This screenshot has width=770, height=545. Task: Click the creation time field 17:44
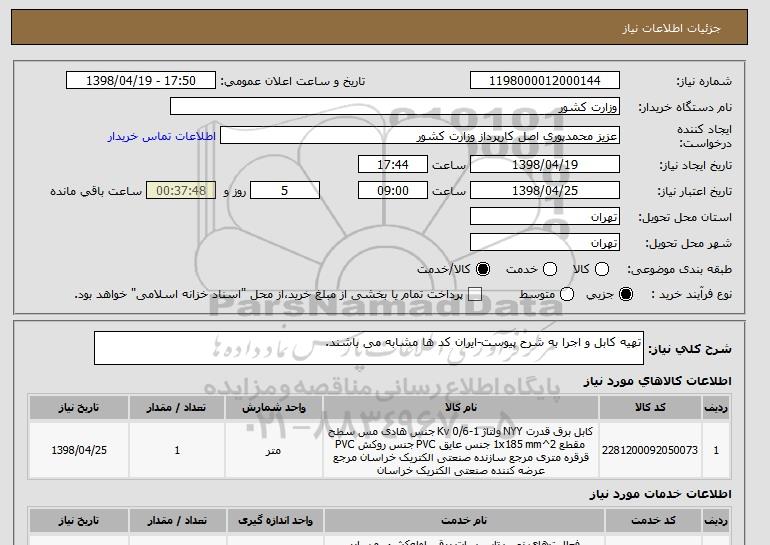tap(393, 164)
